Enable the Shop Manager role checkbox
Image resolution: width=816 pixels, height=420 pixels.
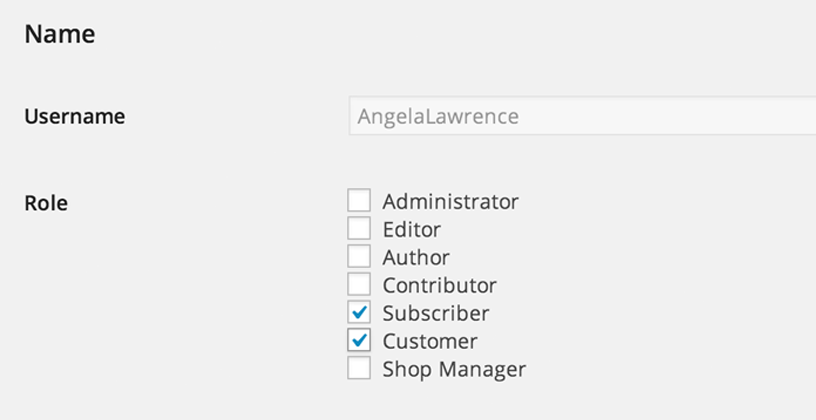359,368
